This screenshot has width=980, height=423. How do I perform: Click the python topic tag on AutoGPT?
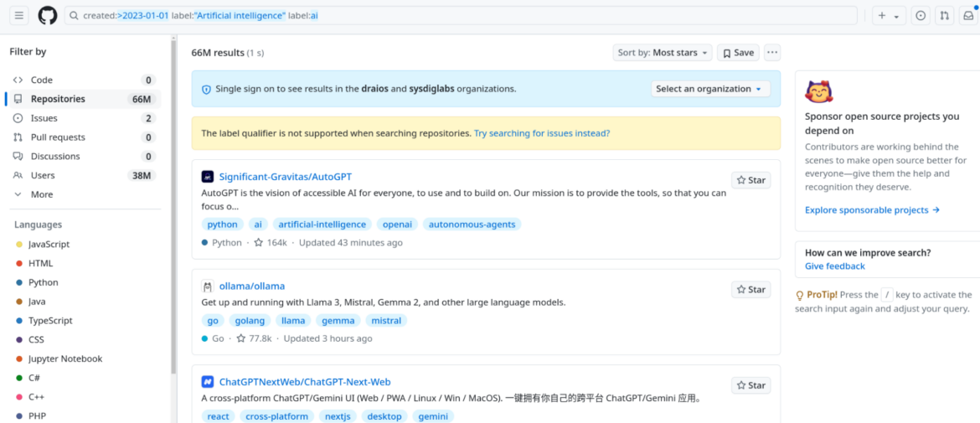pos(223,224)
